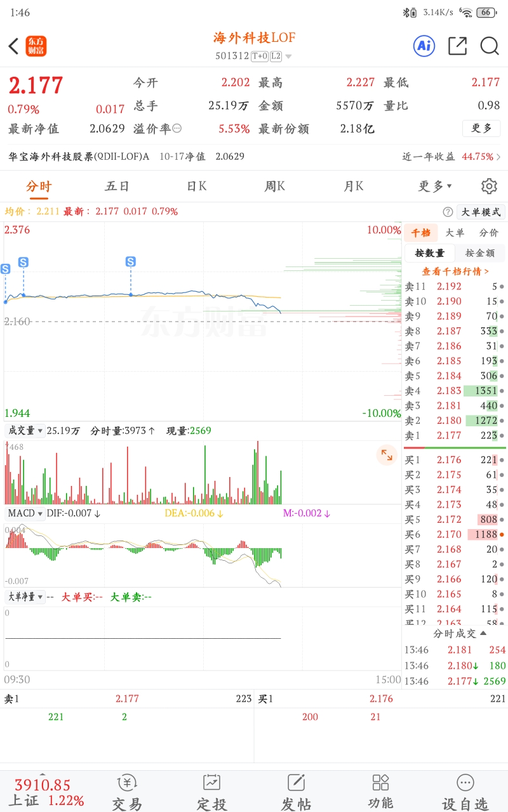Toggle order book to 按数量
The width and height of the screenshot is (508, 812).
pyautogui.click(x=430, y=253)
